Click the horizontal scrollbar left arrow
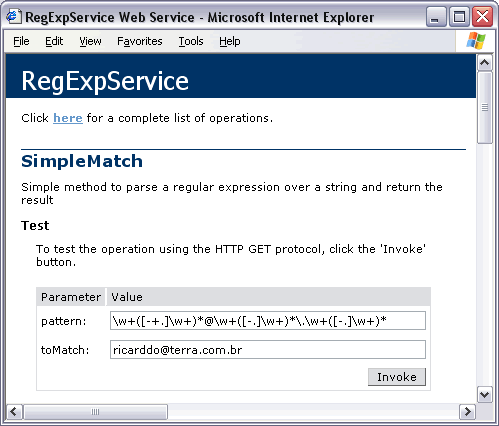 pyautogui.click(x=14, y=412)
